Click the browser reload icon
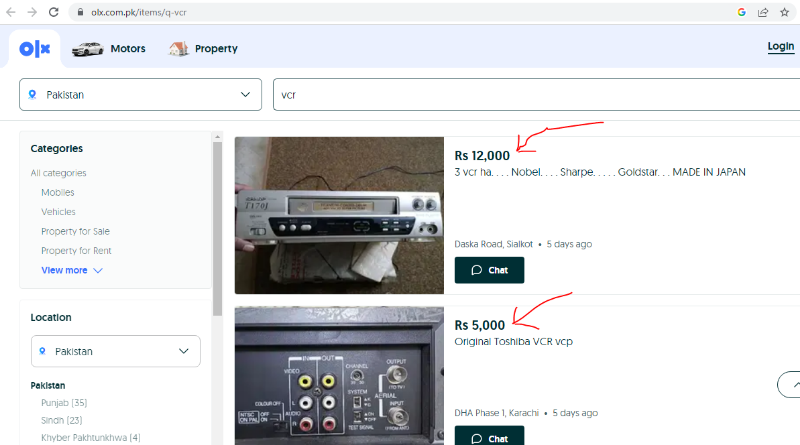 (x=55, y=12)
